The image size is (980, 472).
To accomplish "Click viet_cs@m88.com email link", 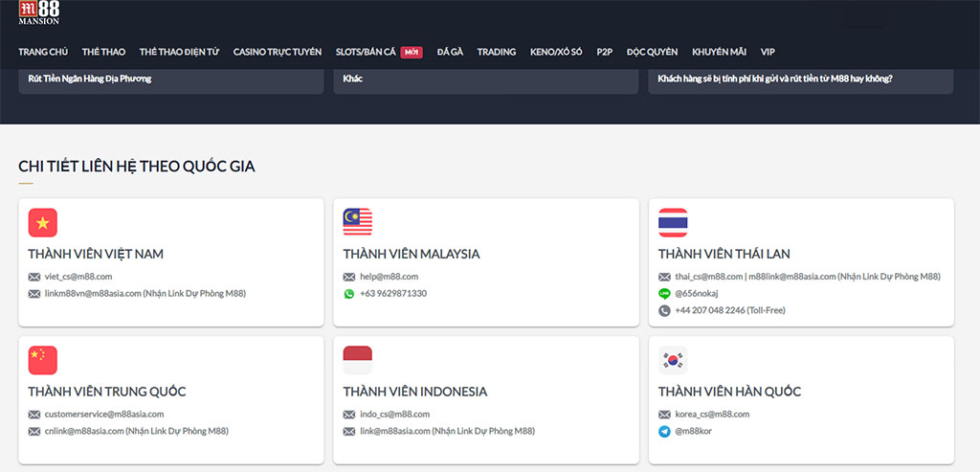I will tap(78, 277).
